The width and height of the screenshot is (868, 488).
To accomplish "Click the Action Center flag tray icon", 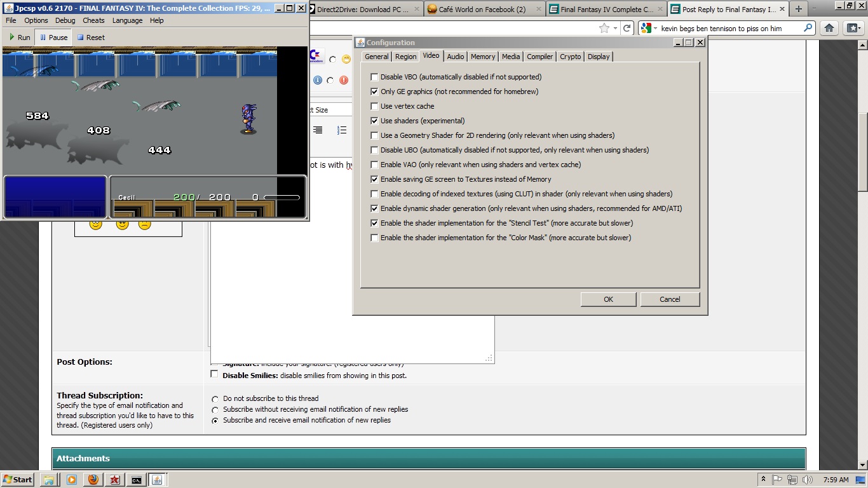I will click(x=776, y=480).
